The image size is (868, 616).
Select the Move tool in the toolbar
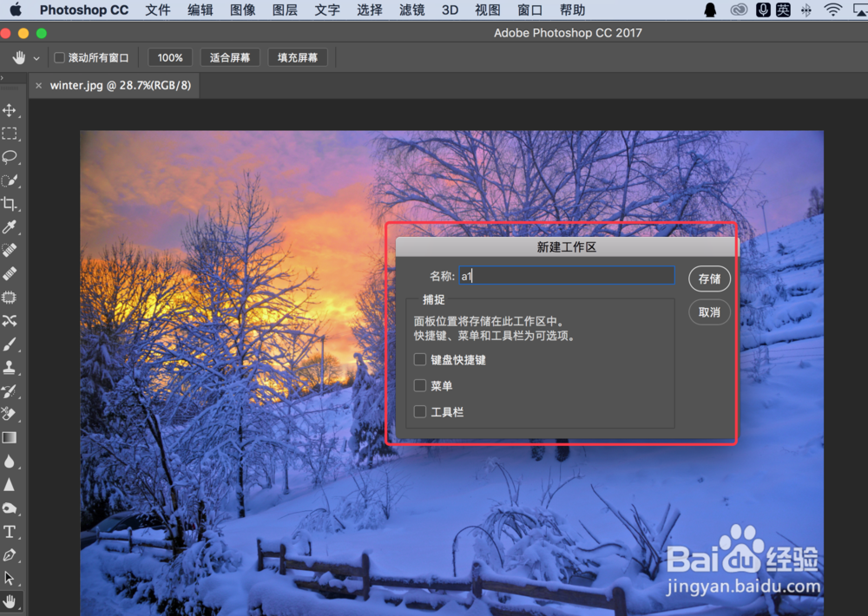(x=11, y=110)
